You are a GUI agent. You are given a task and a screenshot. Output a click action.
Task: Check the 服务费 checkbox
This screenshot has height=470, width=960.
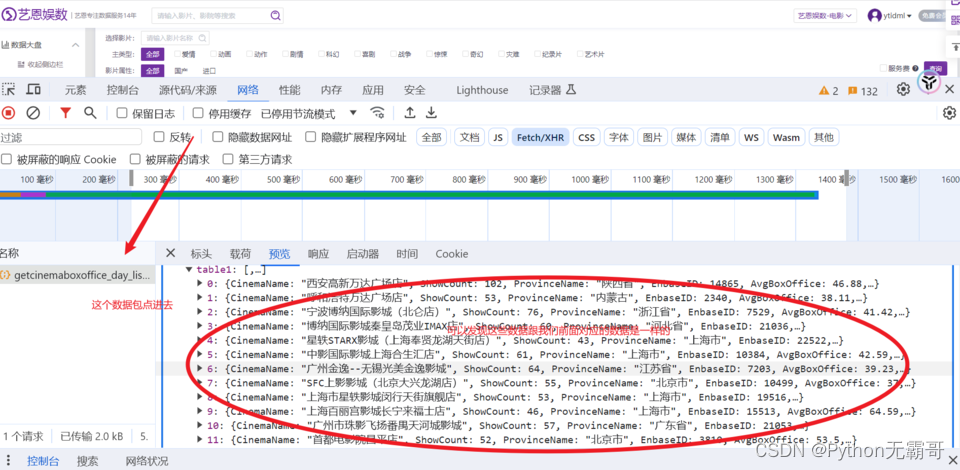(x=883, y=69)
